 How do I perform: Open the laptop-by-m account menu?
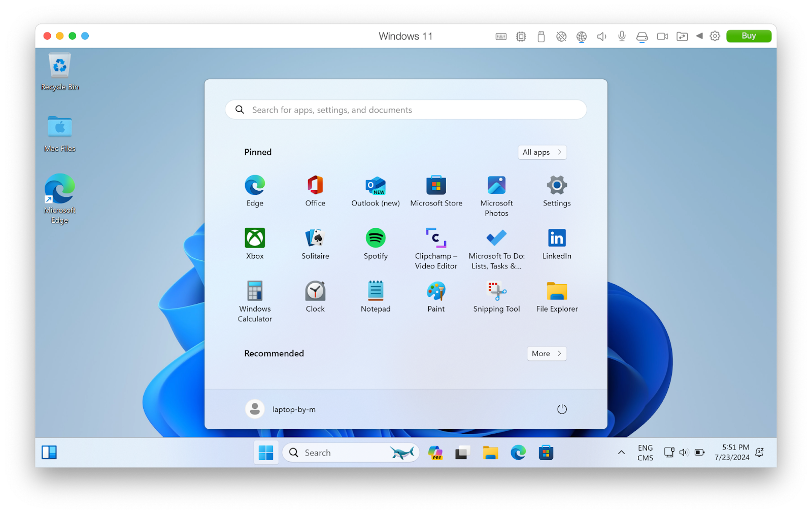[281, 408]
